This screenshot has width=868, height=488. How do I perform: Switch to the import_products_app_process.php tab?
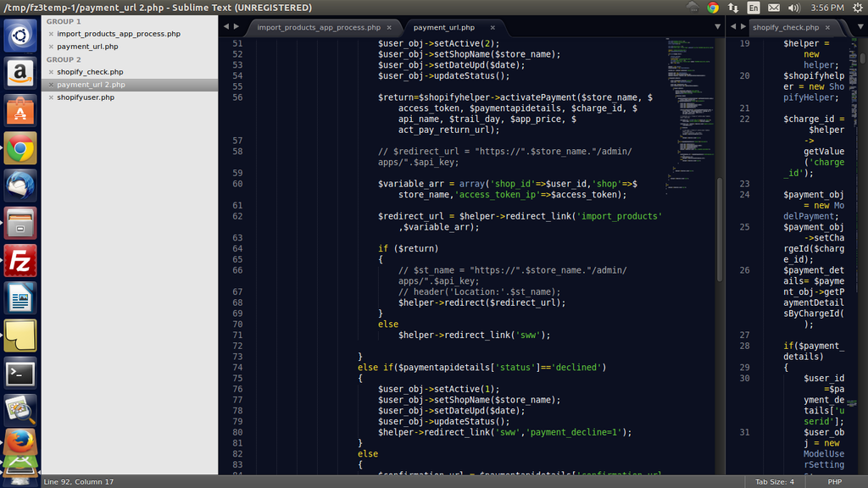(x=318, y=27)
